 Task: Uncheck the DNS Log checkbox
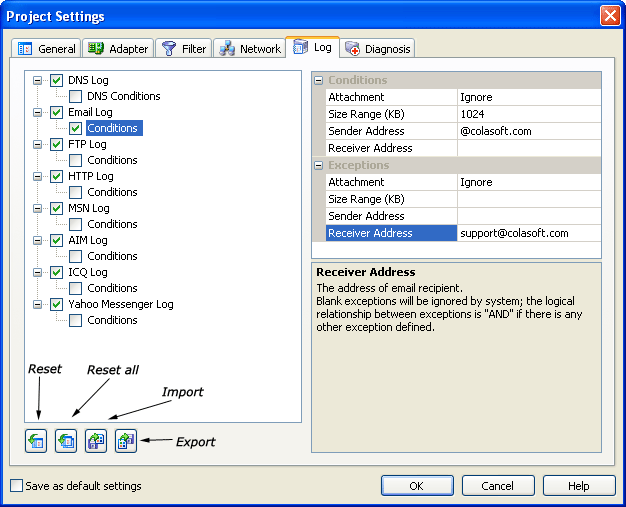click(x=57, y=80)
